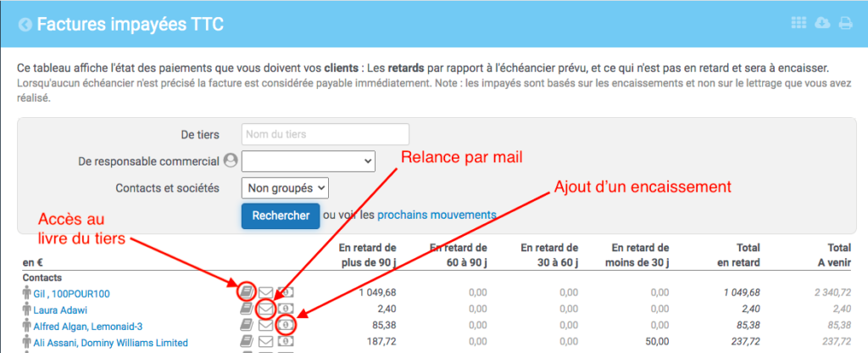Click the user icon beside De responsable commercial

tap(231, 161)
